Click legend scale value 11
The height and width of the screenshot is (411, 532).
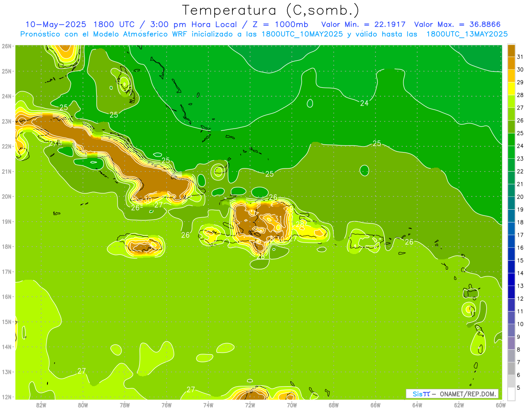coord(520,311)
